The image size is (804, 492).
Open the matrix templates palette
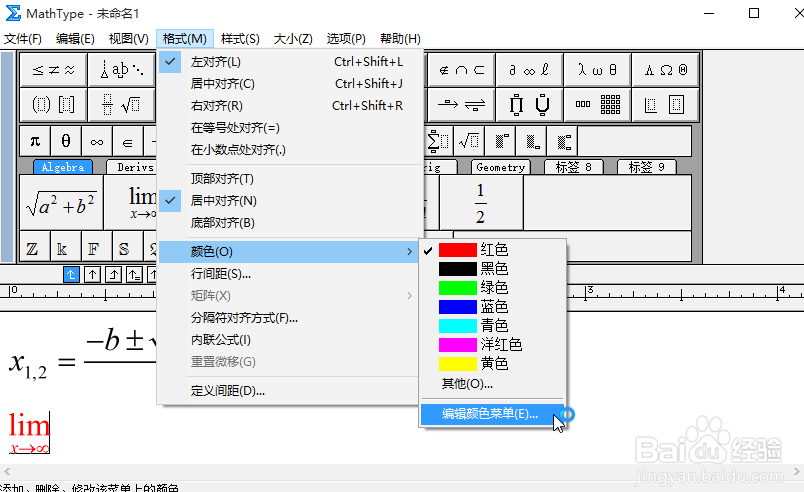(x=597, y=104)
